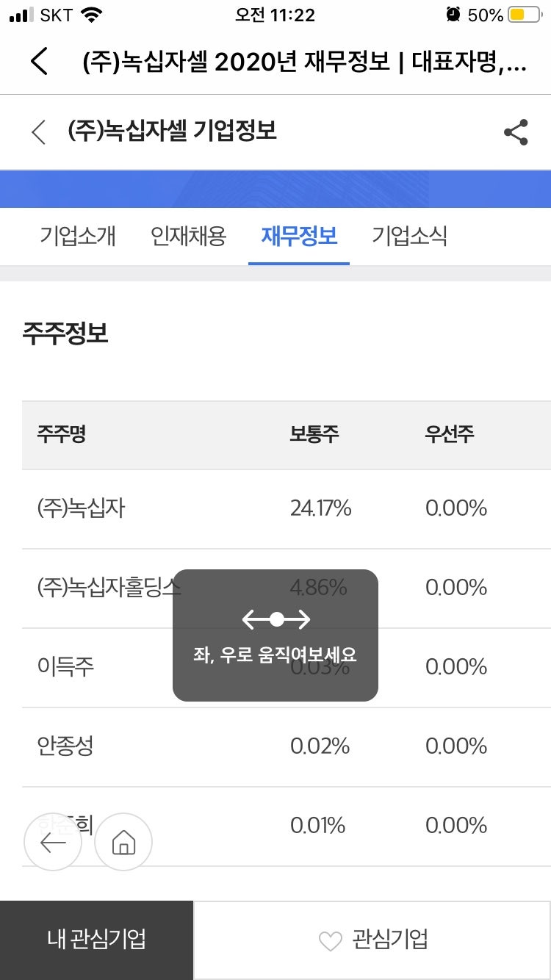Open the 기업소개 tab

click(x=78, y=237)
